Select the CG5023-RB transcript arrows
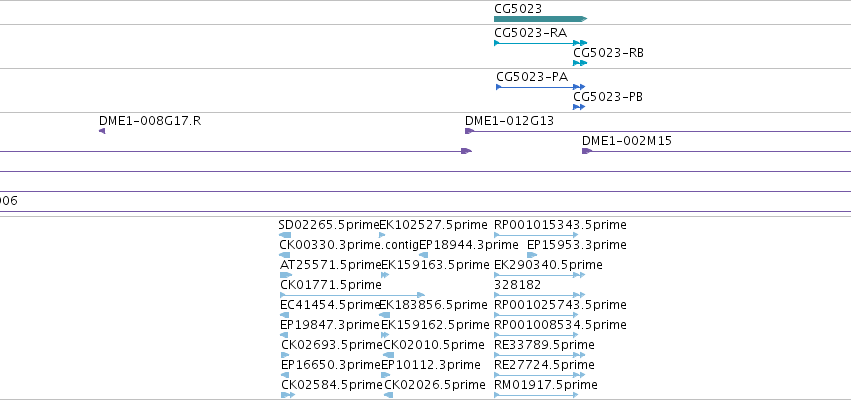 pyautogui.click(x=580, y=63)
